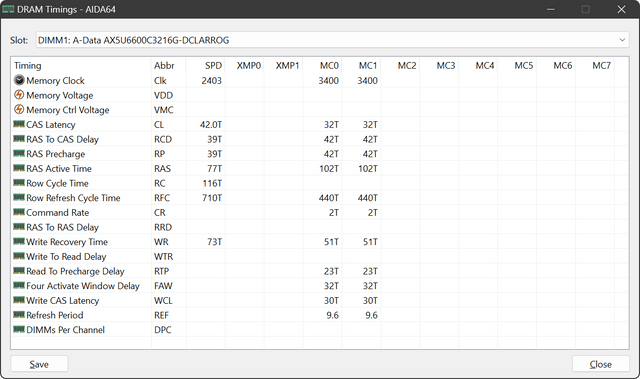Click the Read To Precharge Delay chip icon
This screenshot has height=379, width=640.
[x=19, y=270]
